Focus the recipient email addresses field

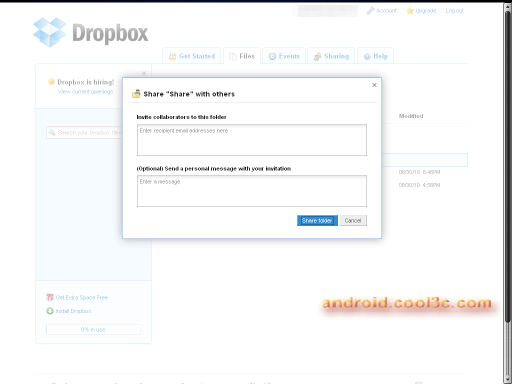(x=252, y=140)
